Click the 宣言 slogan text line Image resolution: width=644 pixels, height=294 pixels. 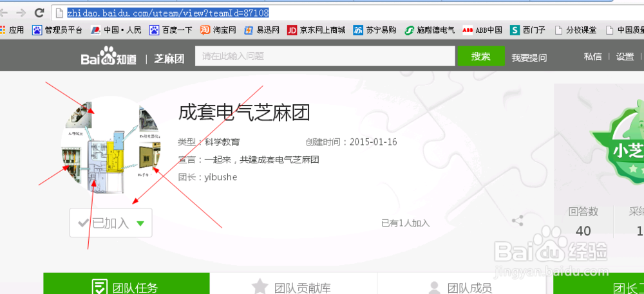click(x=249, y=160)
